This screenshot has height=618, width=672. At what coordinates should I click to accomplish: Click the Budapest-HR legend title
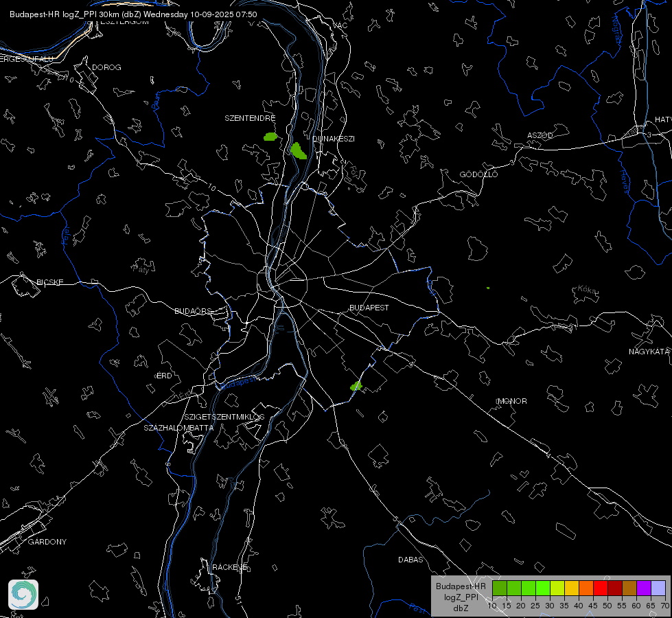coord(461,586)
